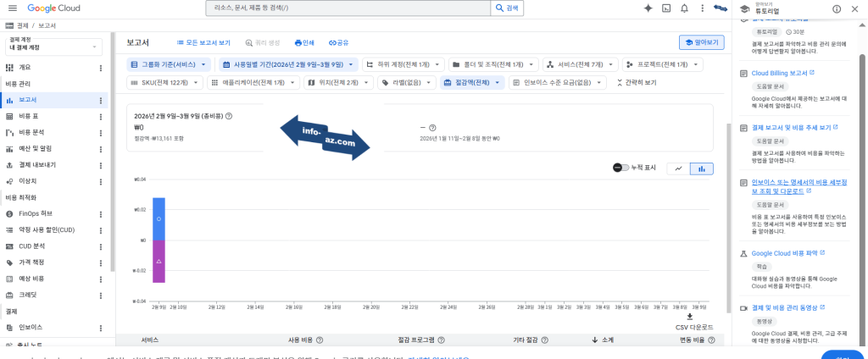Open more options for 보고서 sidebar item
The width and height of the screenshot is (868, 359).
(101, 100)
